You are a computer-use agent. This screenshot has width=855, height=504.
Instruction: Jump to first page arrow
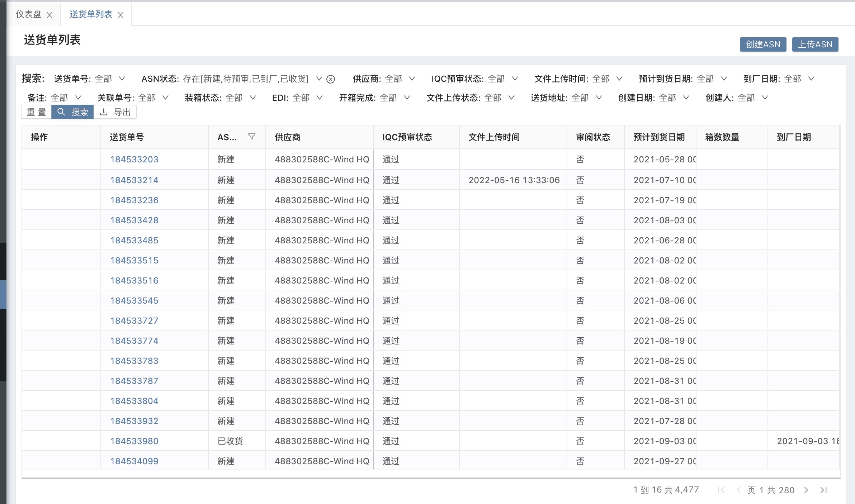[x=721, y=490]
